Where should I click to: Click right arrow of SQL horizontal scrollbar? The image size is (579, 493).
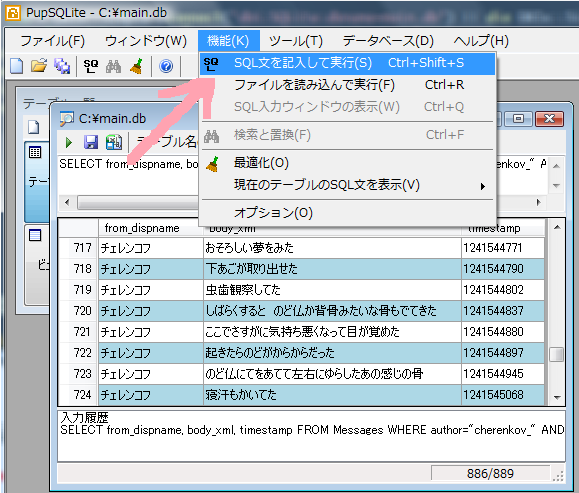[x=539, y=202]
